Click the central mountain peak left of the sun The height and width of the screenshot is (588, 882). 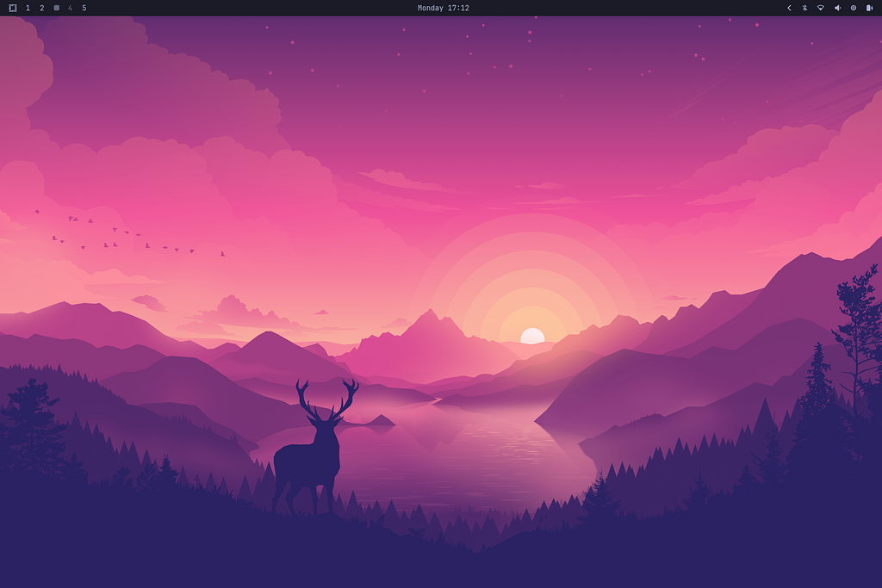pos(428,323)
